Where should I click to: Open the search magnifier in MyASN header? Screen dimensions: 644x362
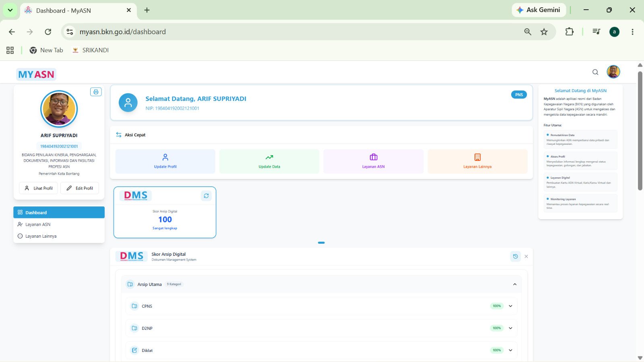(x=595, y=72)
